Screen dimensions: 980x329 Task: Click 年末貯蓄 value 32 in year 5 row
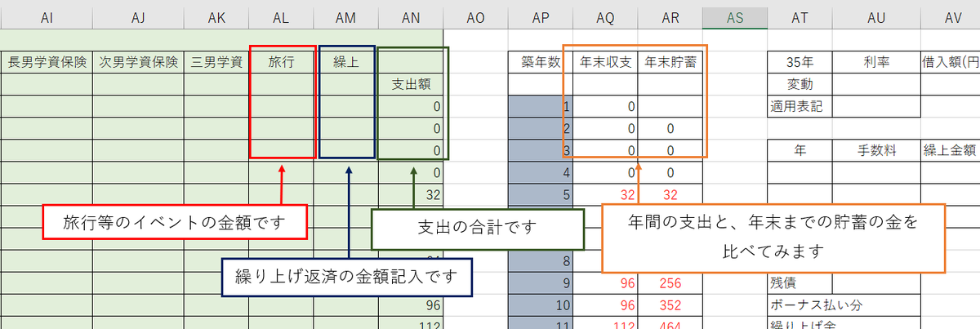670,194
